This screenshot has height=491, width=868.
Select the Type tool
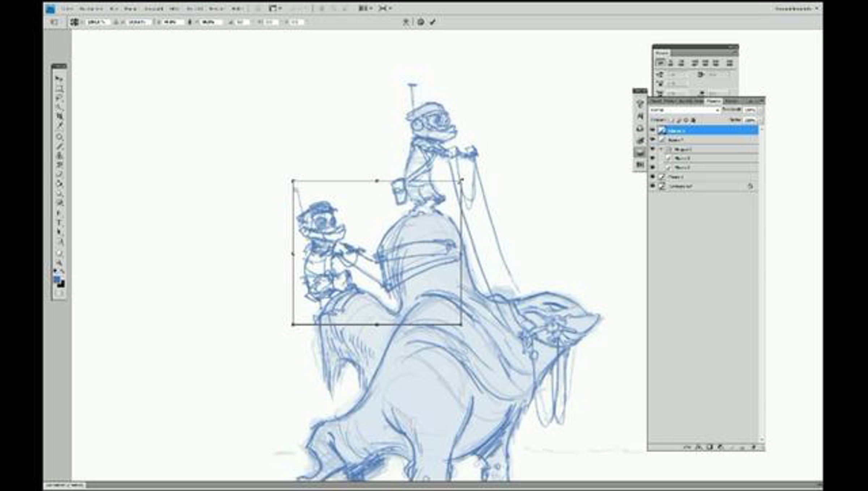tap(59, 222)
